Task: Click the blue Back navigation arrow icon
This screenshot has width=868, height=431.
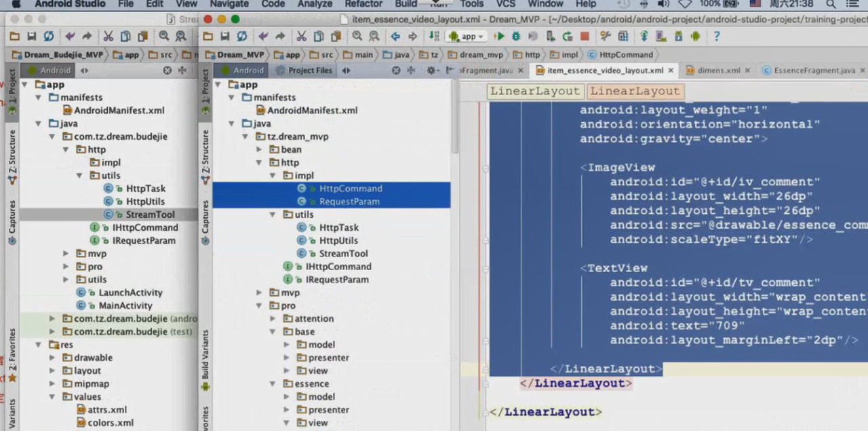Action: [x=395, y=37]
